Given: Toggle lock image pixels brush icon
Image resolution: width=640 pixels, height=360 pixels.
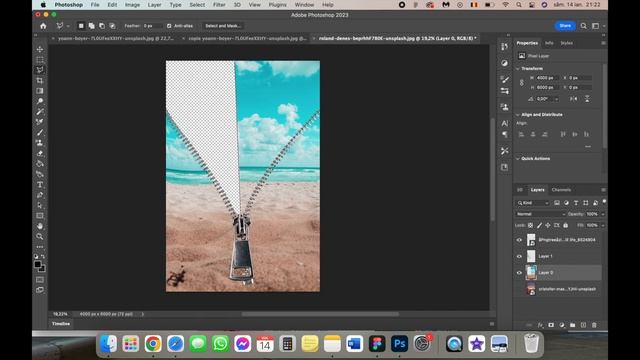Looking at the screenshot, I should click(x=539, y=225).
